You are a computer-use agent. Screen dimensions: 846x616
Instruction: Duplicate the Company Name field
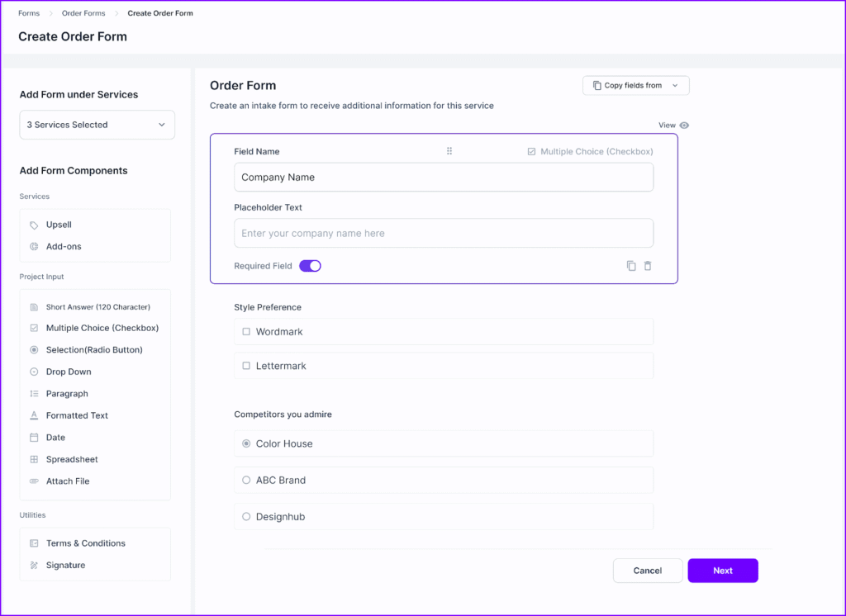(630, 265)
